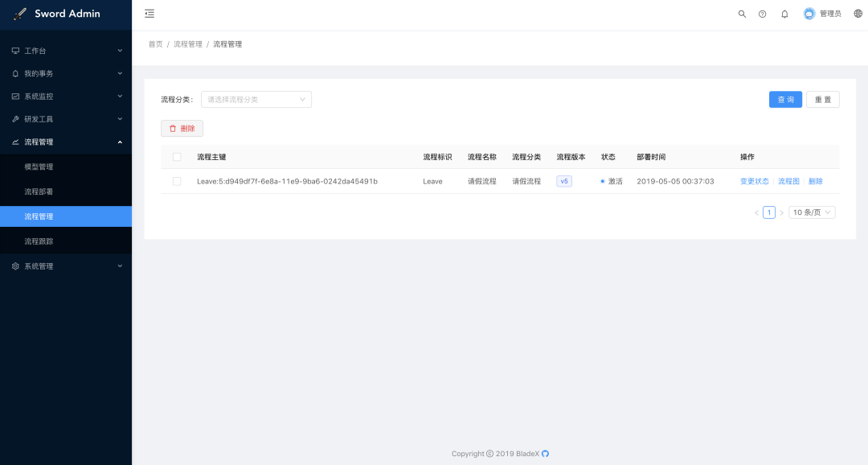Select the Leave flow row checkbox
The image size is (868, 465).
177,181
